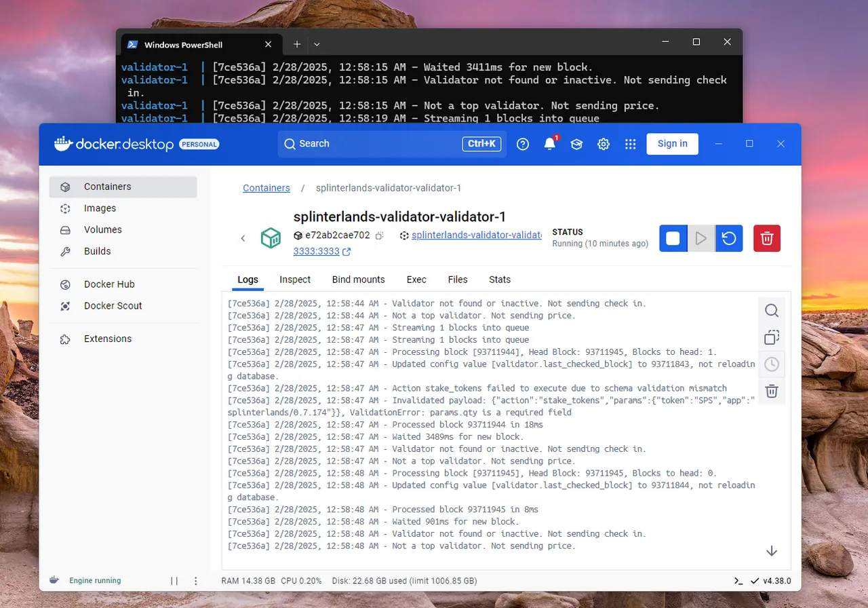This screenshot has height=608, width=868.
Task: Pause the Docker engine
Action: [174, 581]
